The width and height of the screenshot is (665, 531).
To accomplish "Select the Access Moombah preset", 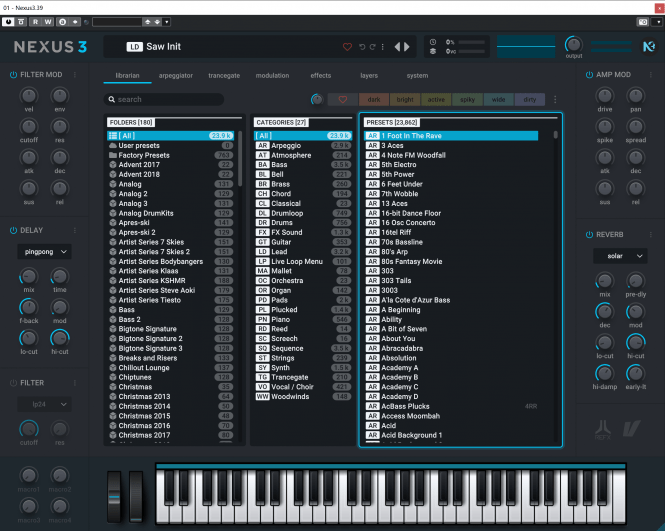I will tap(452, 416).
